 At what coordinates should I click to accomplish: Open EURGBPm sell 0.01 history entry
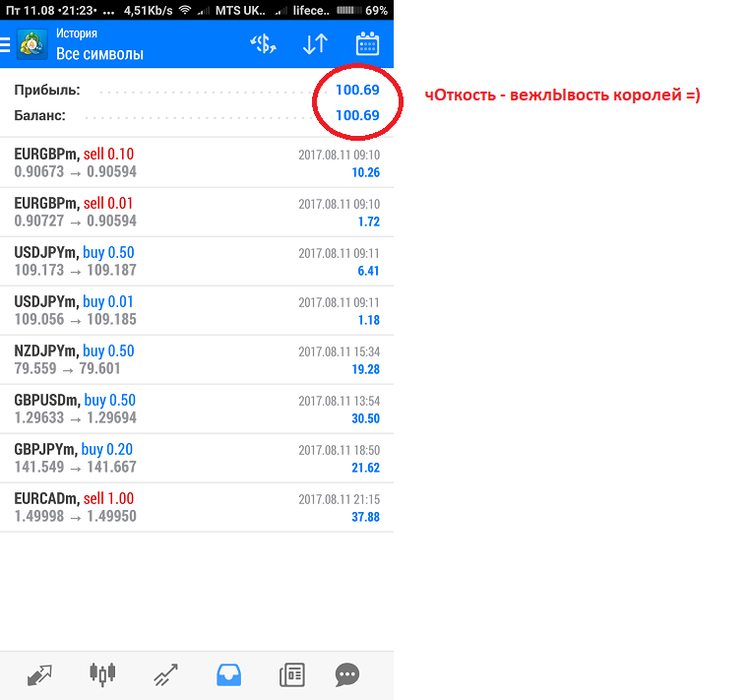coord(197,212)
